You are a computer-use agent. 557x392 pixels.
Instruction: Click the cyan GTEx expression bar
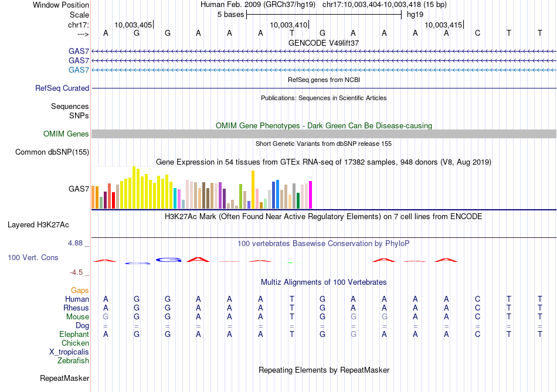(175, 199)
